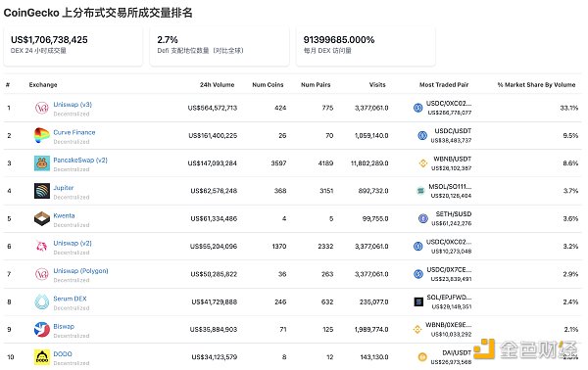Click the US$1,706,738,425 DEX volume card

73,46
